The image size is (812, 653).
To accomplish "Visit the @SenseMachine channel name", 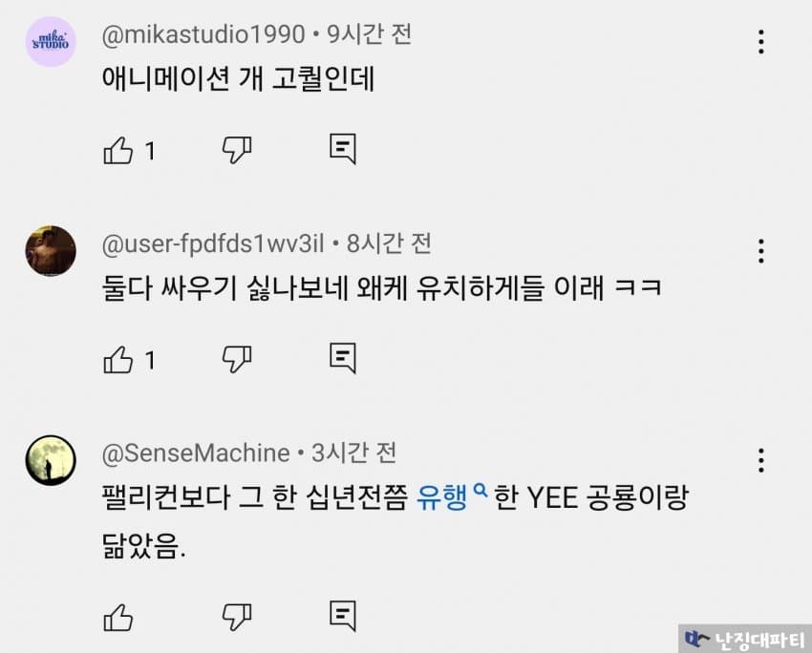I will 196,453.
